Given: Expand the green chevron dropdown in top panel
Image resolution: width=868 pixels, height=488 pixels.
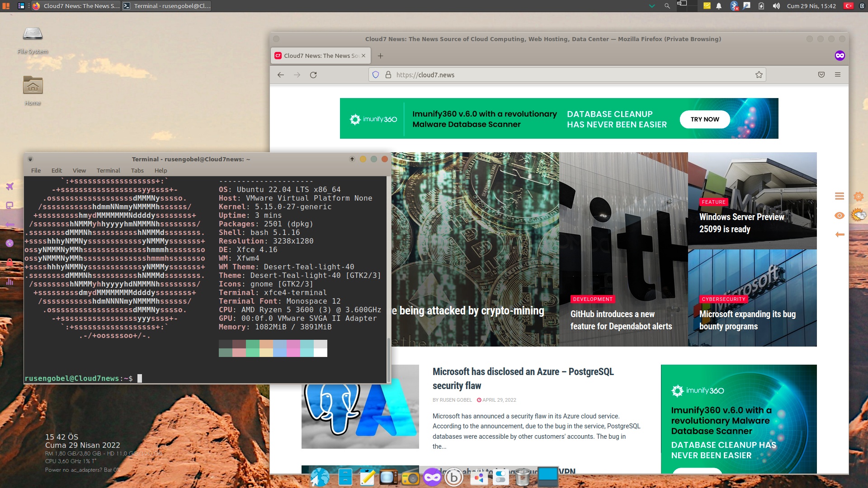Looking at the screenshot, I should point(651,6).
